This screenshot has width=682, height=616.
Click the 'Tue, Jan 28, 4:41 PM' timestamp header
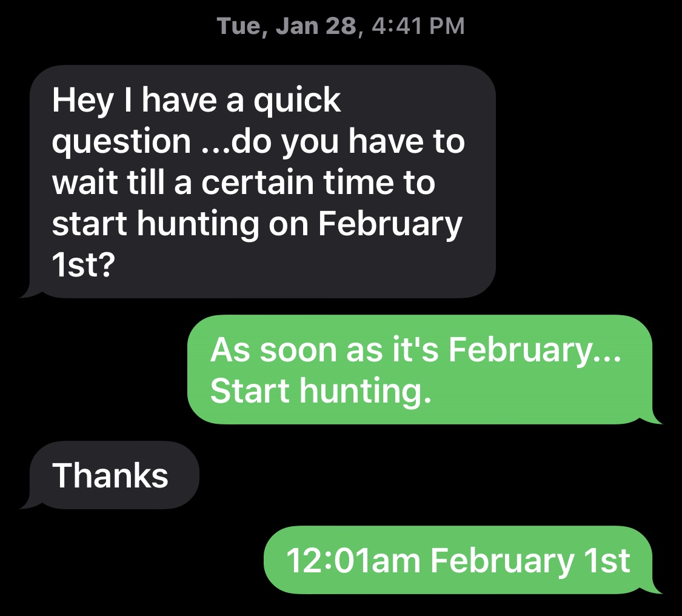[x=341, y=26]
